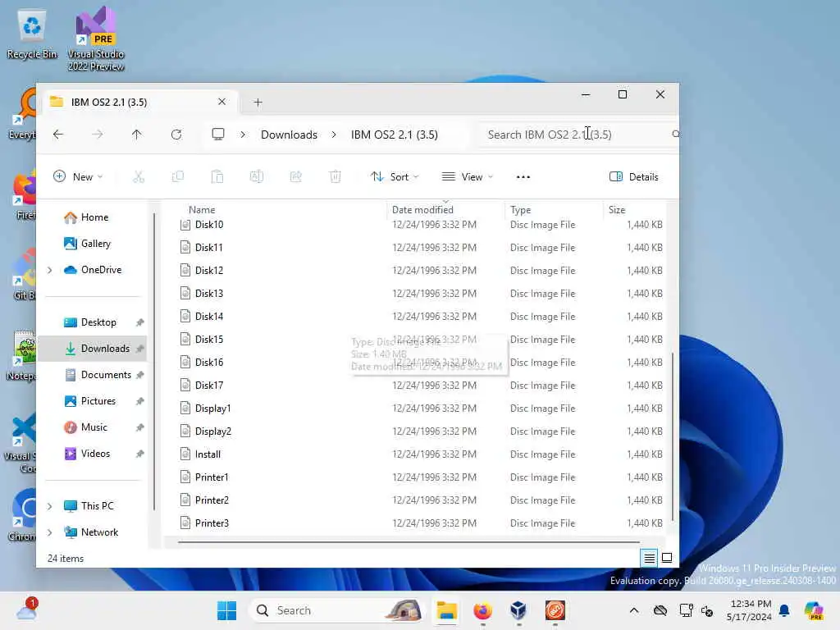Open the Sort dropdown menu
Screen dimensions: 840x630
[x=395, y=177]
